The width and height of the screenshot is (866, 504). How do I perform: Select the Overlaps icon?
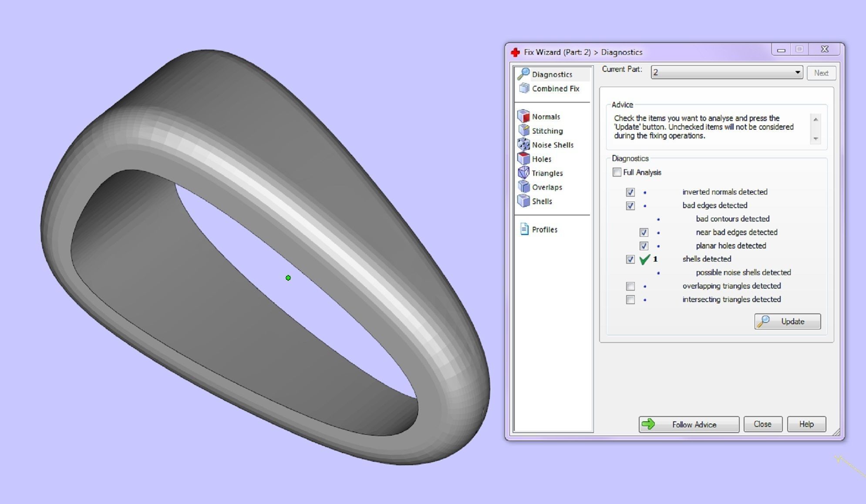[x=523, y=187]
